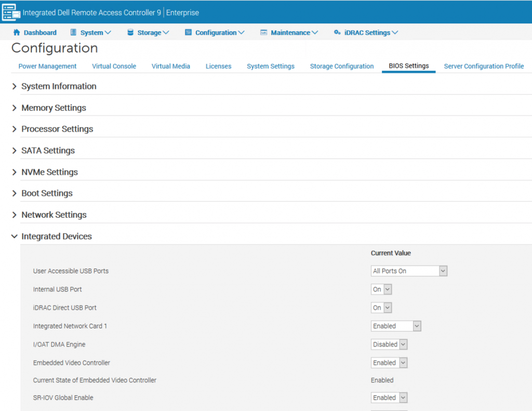
Task: Click the Enabled value for current video controller state
Action: (x=382, y=380)
